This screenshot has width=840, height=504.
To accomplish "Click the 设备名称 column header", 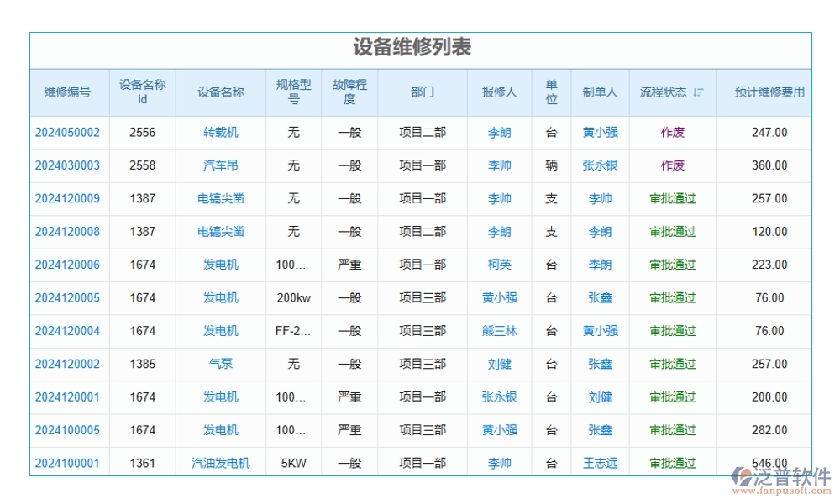I will point(220,92).
